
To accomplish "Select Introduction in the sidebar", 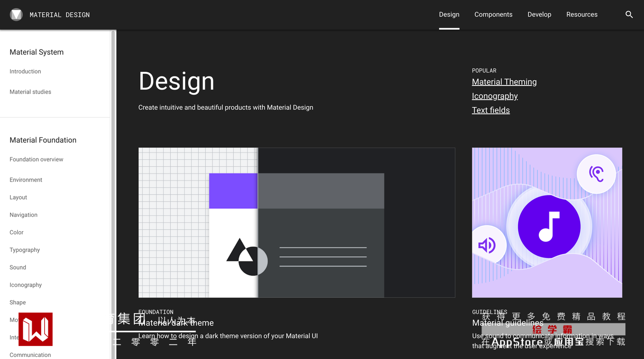I will 25,71.
